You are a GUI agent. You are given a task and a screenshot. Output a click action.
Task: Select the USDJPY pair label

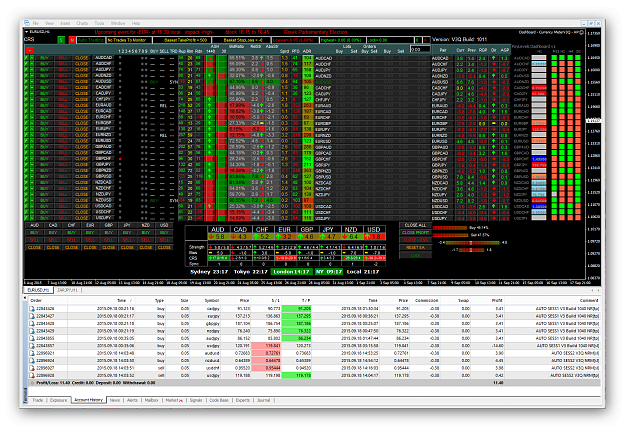point(104,218)
